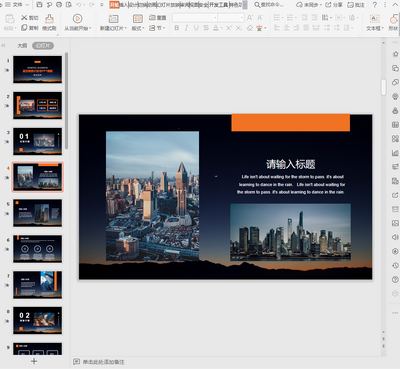Clear formatting with the eraser icon
The image size is (400, 369).
[250, 28]
